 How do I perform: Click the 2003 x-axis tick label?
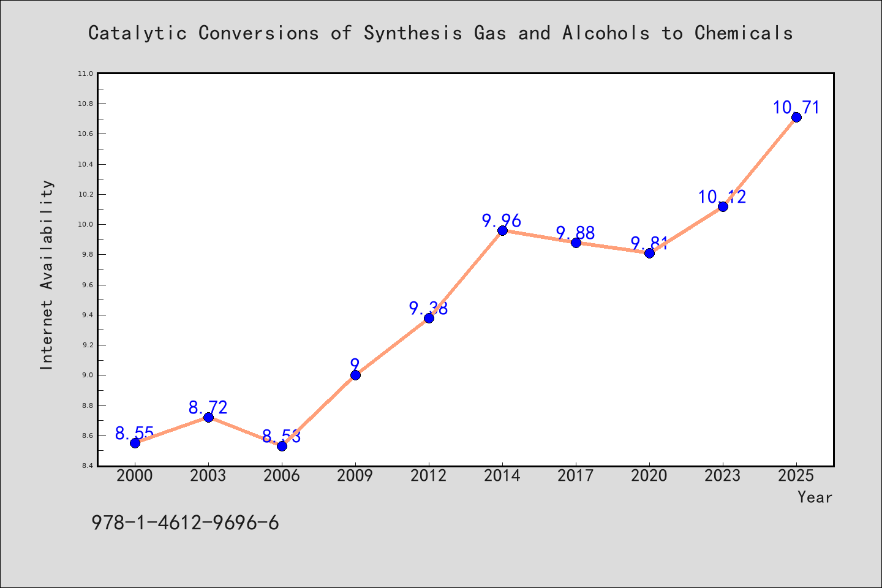pos(208,476)
